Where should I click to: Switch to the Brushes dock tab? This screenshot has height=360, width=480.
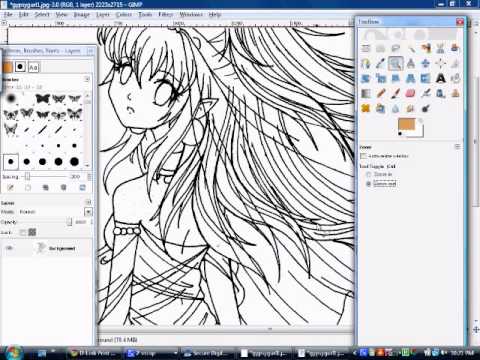pos(20,67)
